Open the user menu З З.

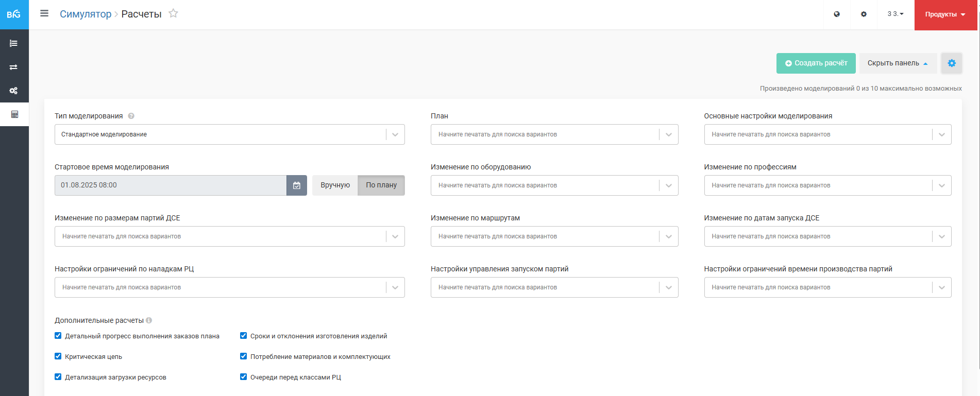[895, 14]
